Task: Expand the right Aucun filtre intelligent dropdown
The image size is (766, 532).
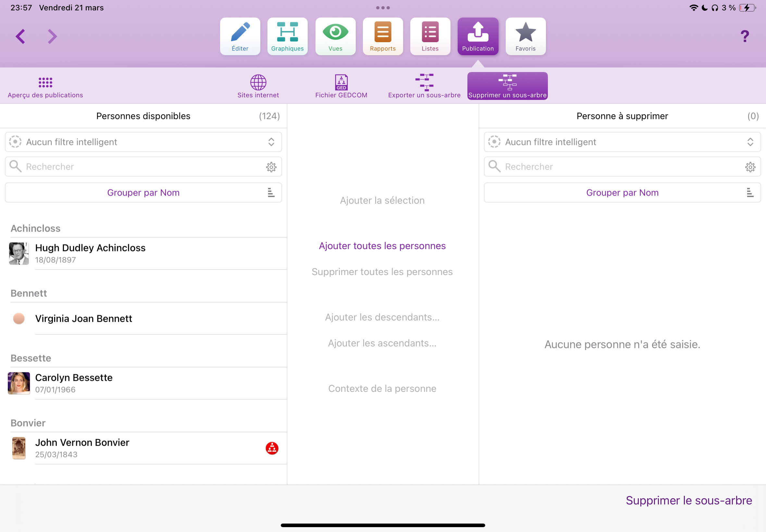Action: coord(622,142)
